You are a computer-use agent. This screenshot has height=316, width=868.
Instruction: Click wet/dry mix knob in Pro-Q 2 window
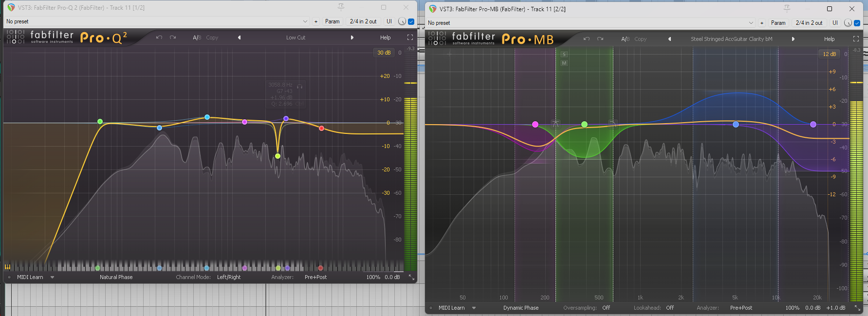pos(402,21)
